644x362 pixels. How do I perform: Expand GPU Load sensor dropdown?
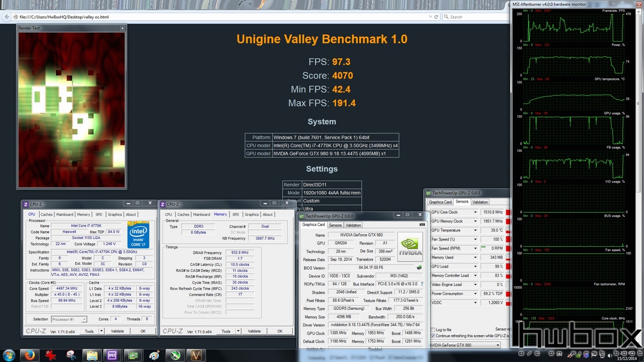[475, 266]
